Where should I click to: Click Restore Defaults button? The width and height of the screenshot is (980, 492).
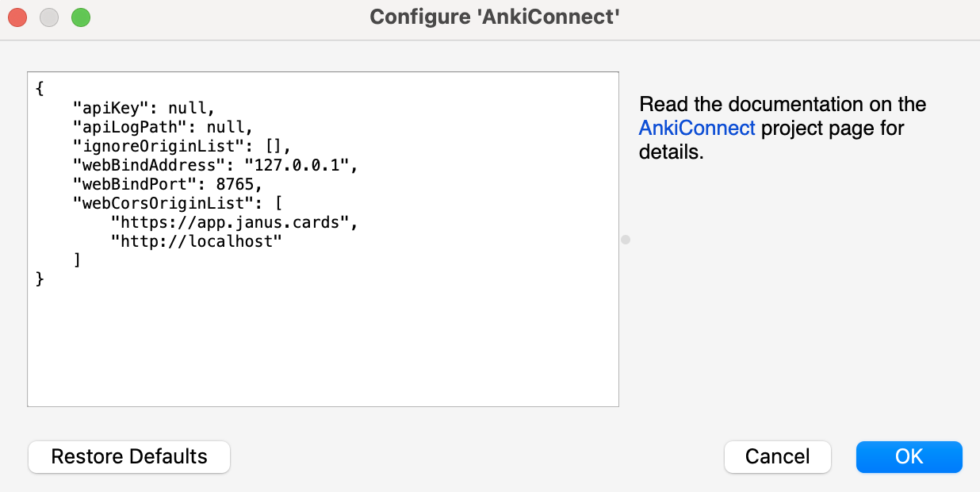(129, 456)
